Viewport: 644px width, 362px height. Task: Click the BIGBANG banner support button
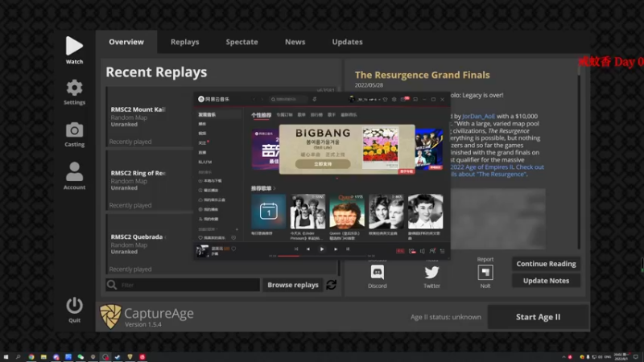pos(323,164)
